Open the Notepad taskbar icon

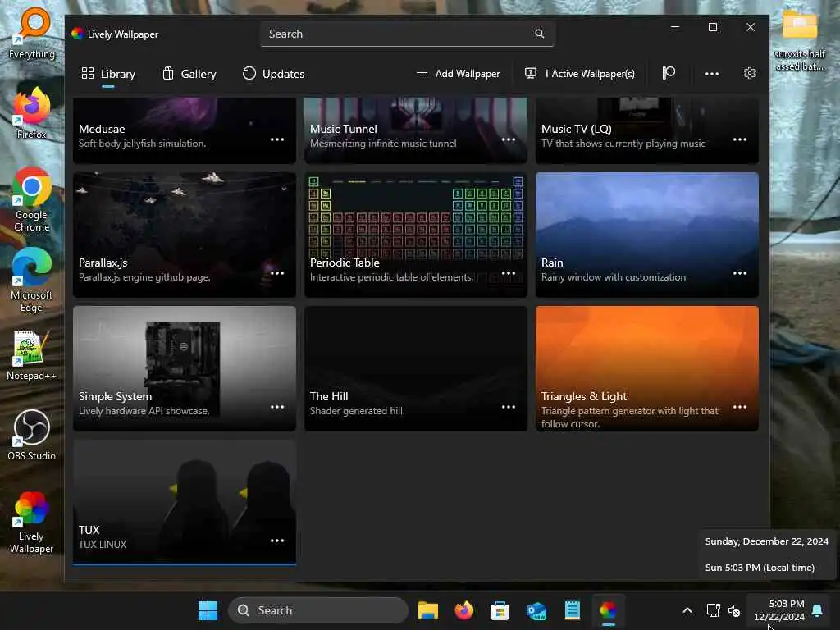click(572, 610)
